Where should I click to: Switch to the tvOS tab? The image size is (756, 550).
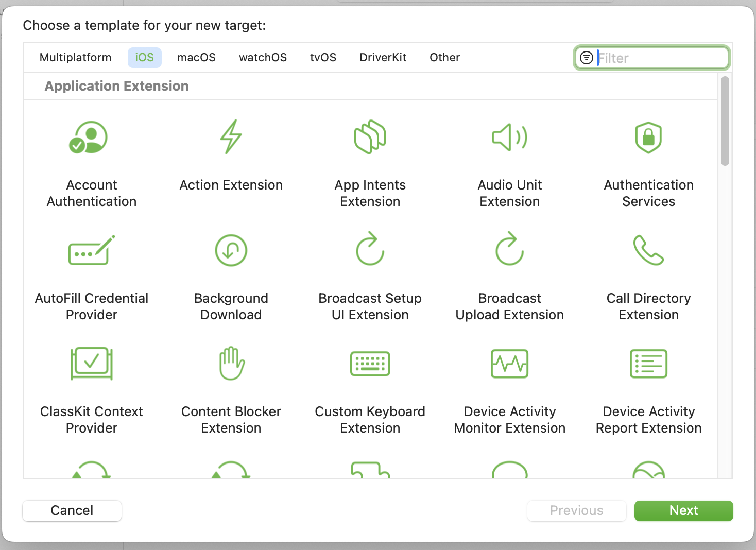click(323, 57)
